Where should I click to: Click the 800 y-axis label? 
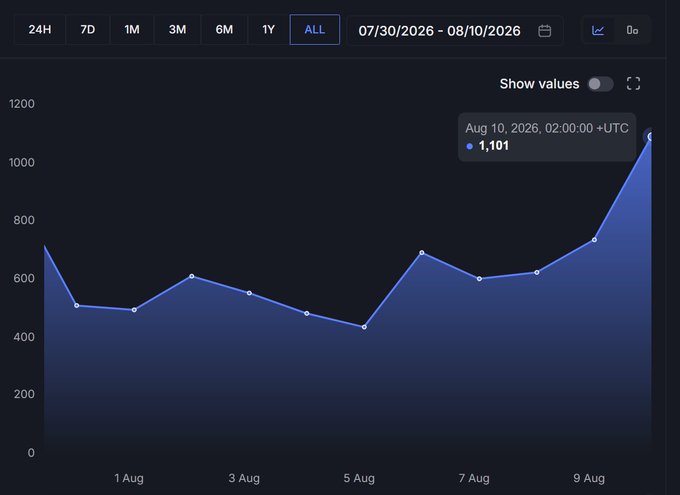24,220
